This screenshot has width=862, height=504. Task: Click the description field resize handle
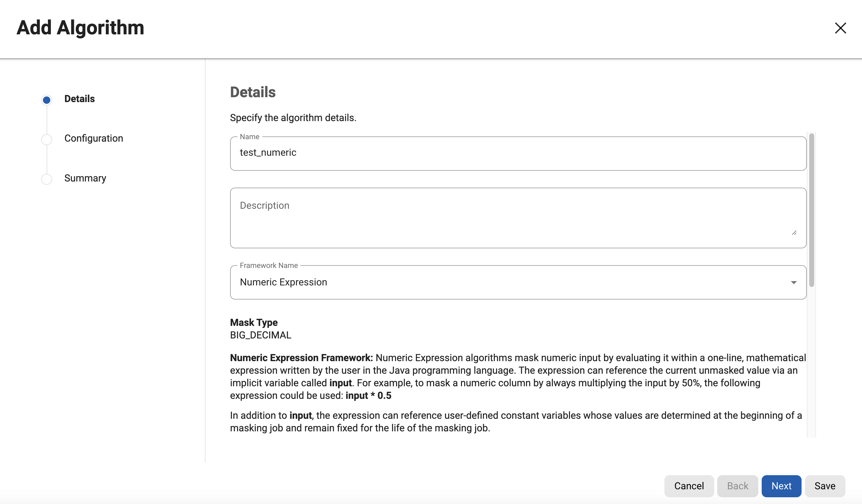[794, 233]
